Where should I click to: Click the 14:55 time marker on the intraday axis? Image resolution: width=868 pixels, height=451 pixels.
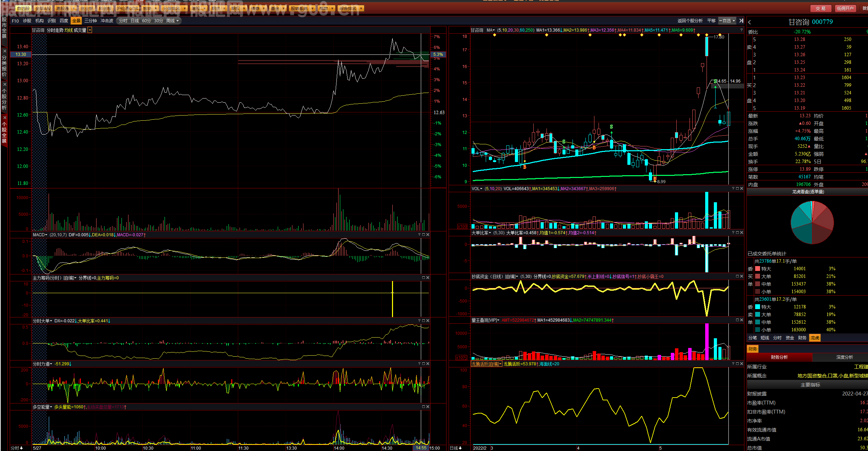421,448
